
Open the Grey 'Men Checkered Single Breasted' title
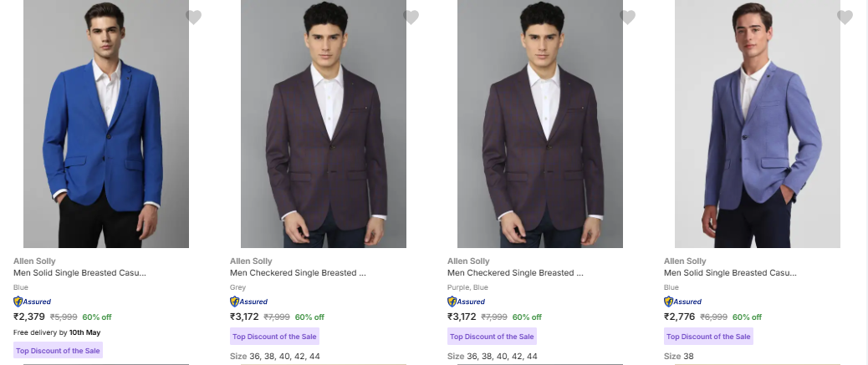(x=298, y=273)
